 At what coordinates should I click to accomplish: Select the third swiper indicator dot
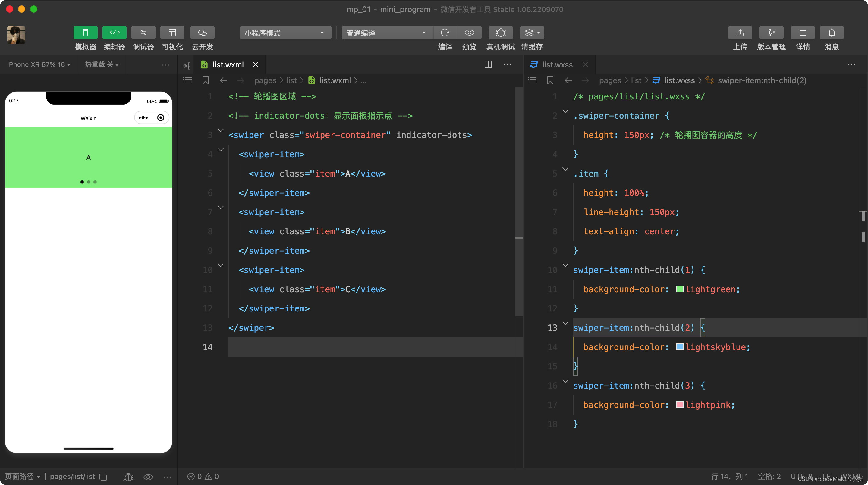coord(95,182)
